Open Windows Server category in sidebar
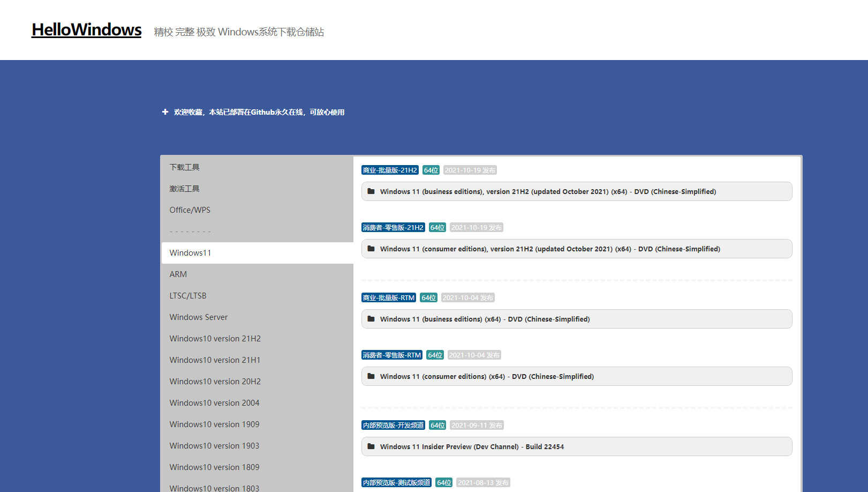868x492 pixels. click(257, 317)
